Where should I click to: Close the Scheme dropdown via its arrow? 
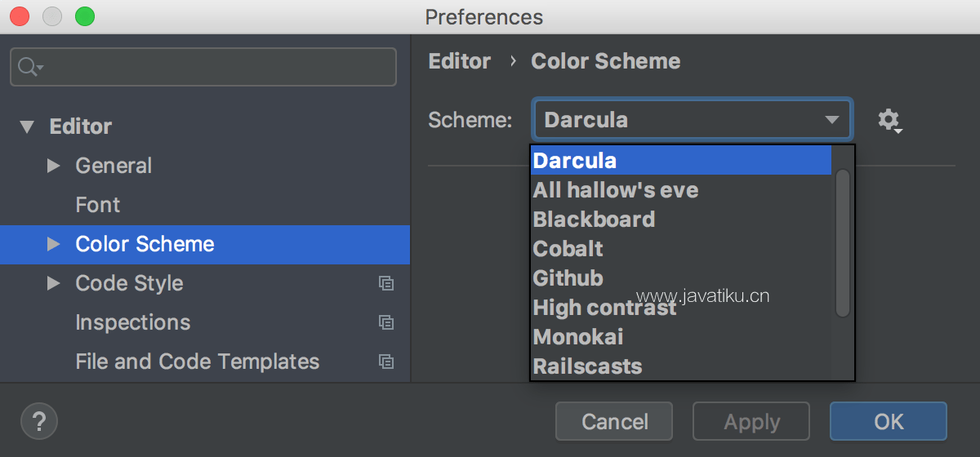point(832,120)
